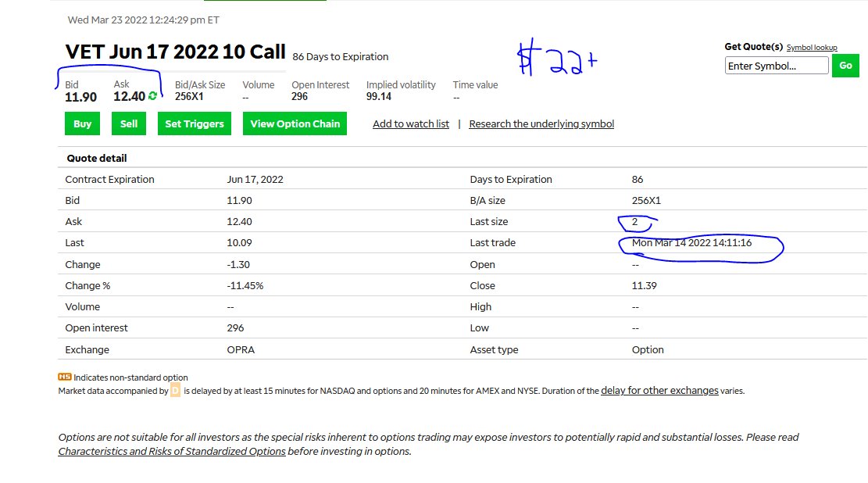Open Set Triggers
Viewport: 868px width, 483px height.
195,123
